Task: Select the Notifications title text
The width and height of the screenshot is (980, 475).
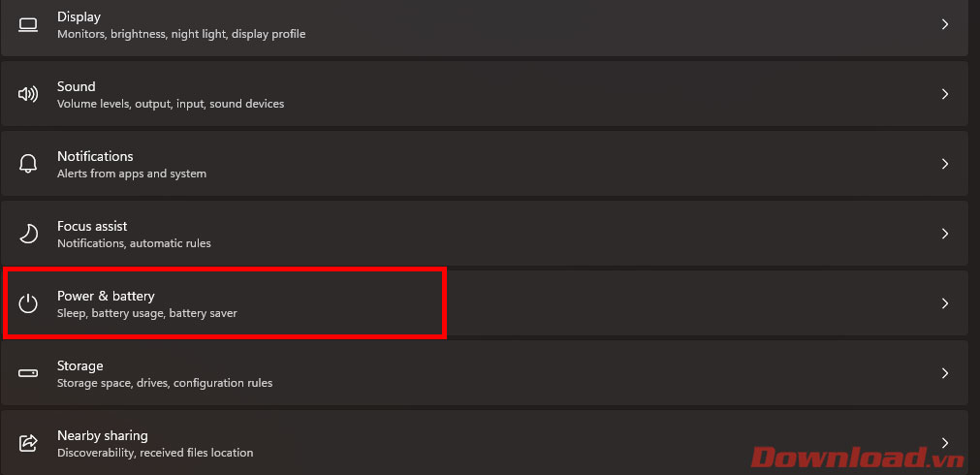Action: pyautogui.click(x=95, y=156)
